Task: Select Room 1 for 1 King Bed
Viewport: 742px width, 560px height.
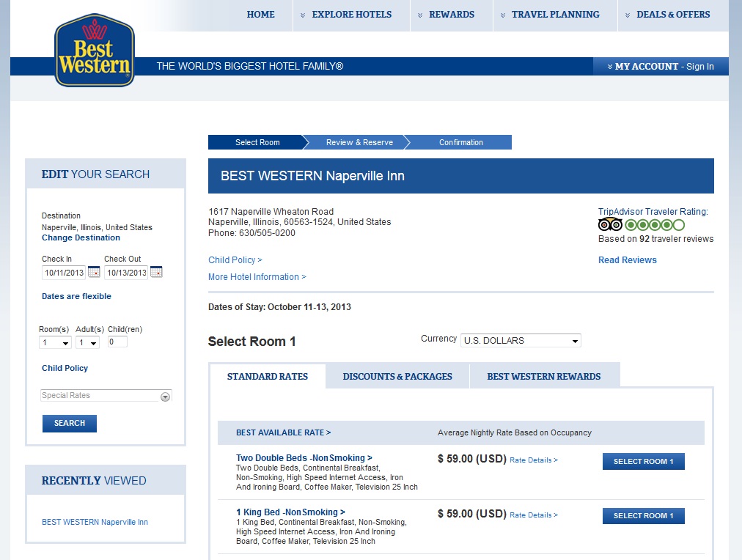Action: coord(643,516)
